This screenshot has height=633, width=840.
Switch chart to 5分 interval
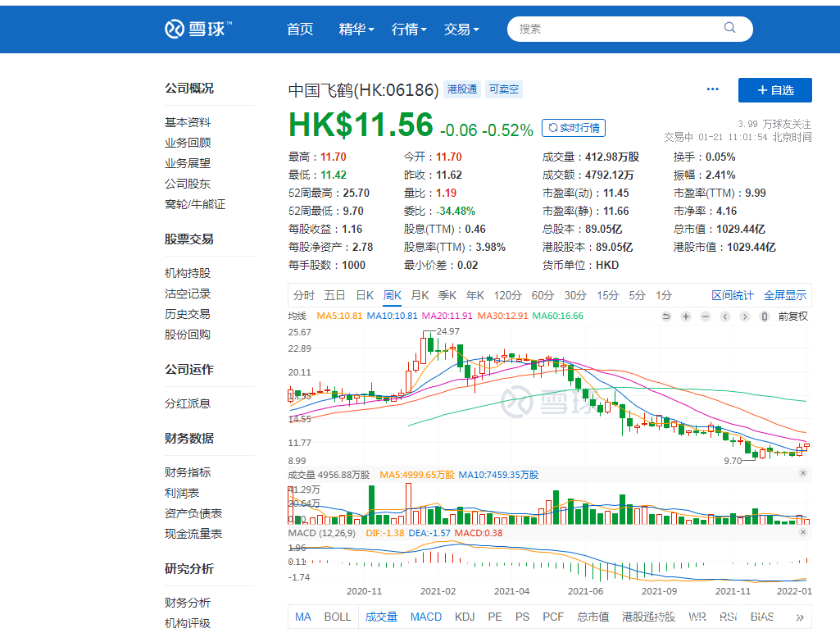click(x=637, y=295)
